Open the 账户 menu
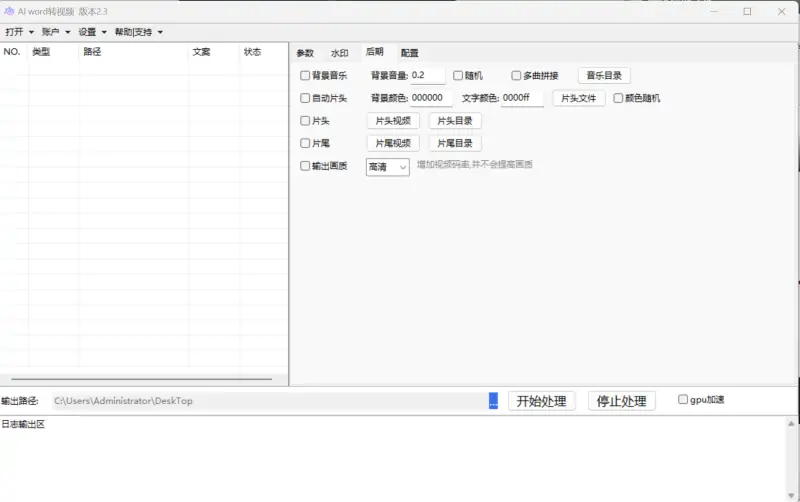800x502 pixels. [56, 32]
